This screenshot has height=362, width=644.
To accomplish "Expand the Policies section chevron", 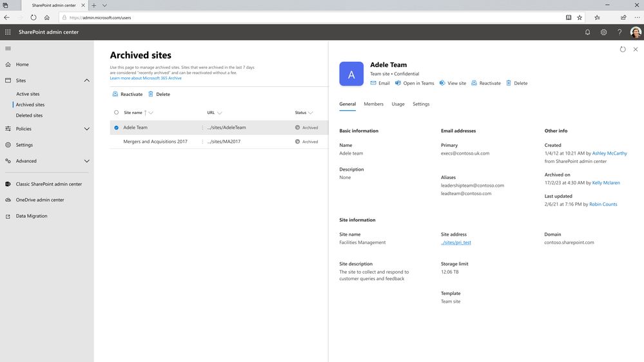I will [86, 129].
